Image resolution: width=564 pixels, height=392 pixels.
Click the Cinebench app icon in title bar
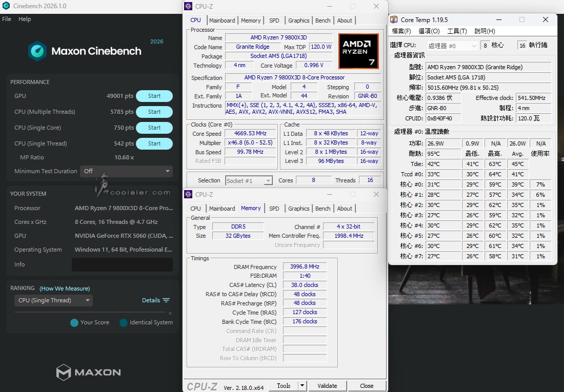(6, 6)
